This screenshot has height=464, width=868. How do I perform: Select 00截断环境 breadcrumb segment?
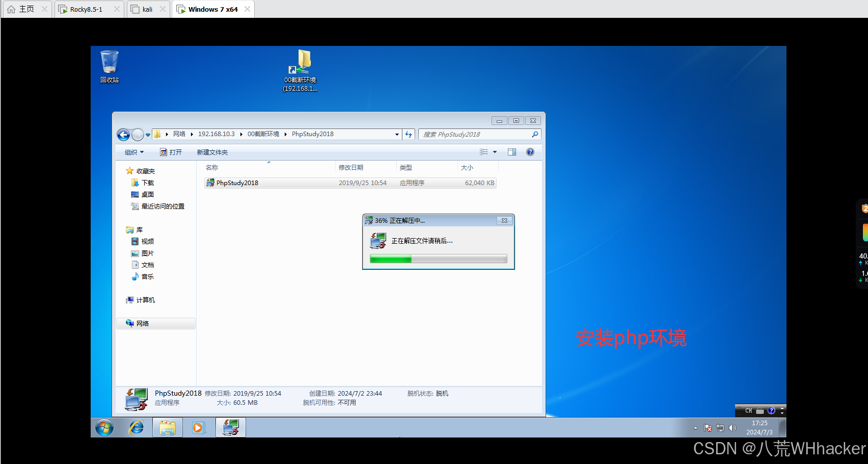pos(263,134)
